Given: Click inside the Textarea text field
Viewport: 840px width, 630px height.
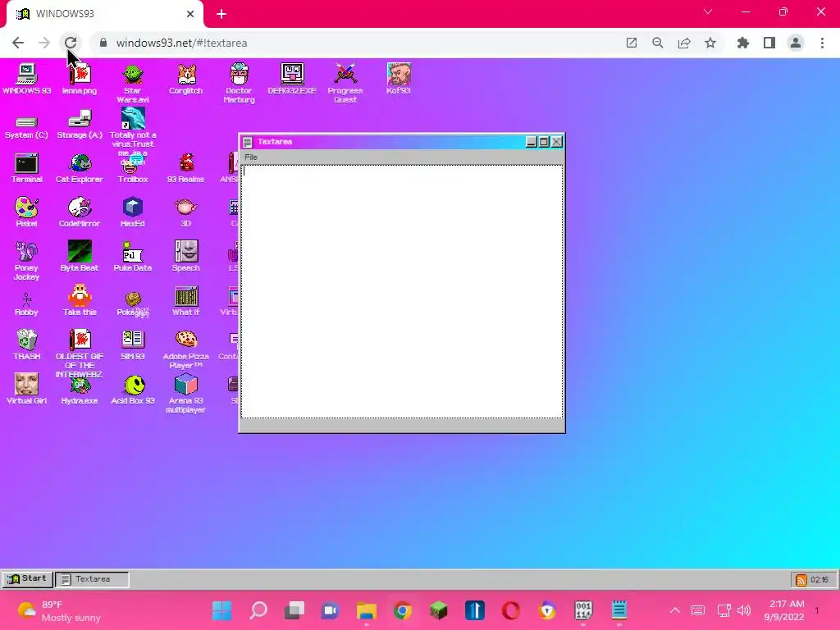Looking at the screenshot, I should coord(402,291).
